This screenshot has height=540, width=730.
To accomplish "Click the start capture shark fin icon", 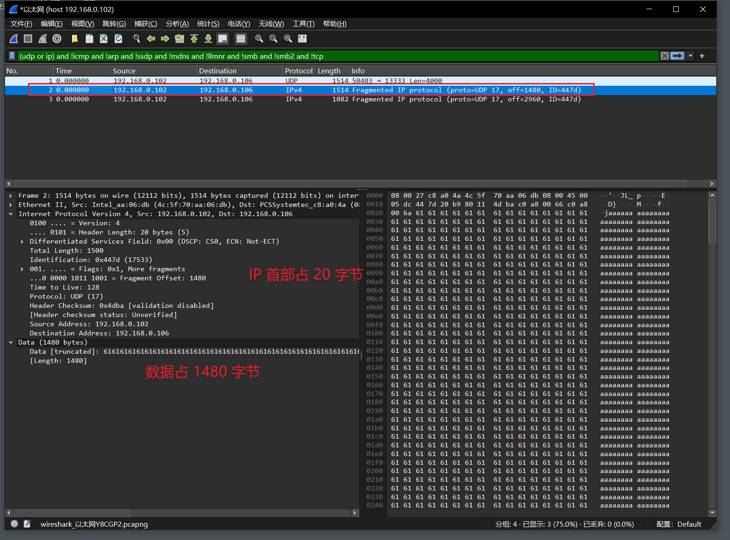I will tap(13, 39).
